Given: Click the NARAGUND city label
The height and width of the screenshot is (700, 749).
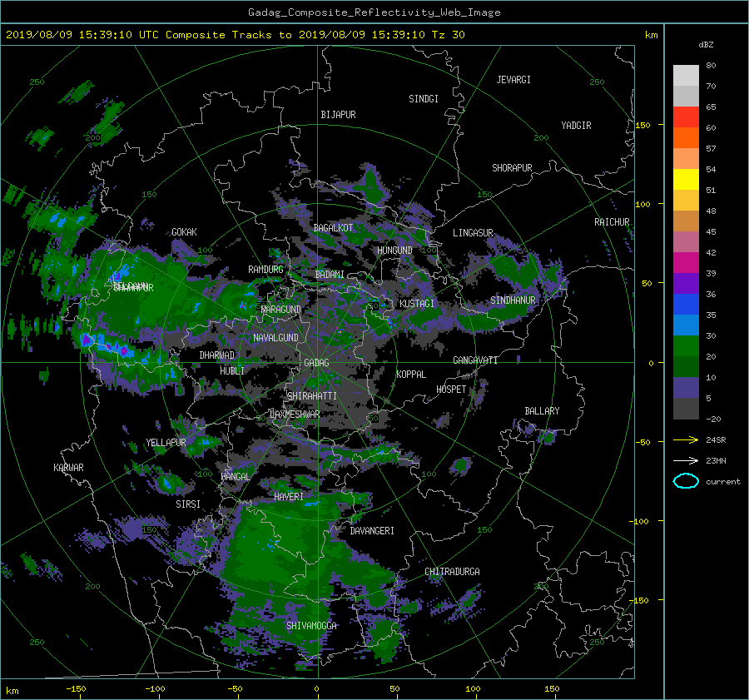Looking at the screenshot, I should 281,310.
